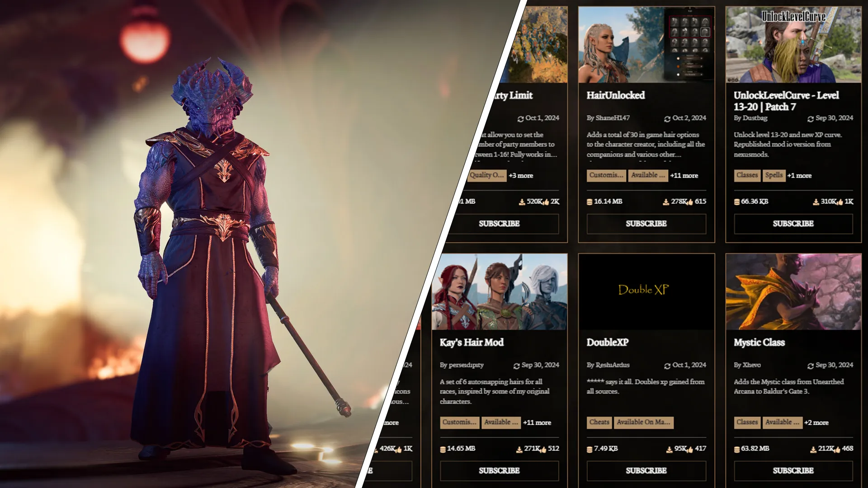This screenshot has height=488, width=868.
Task: Click the Available tag on Kay's Hair Mod
Action: [501, 422]
